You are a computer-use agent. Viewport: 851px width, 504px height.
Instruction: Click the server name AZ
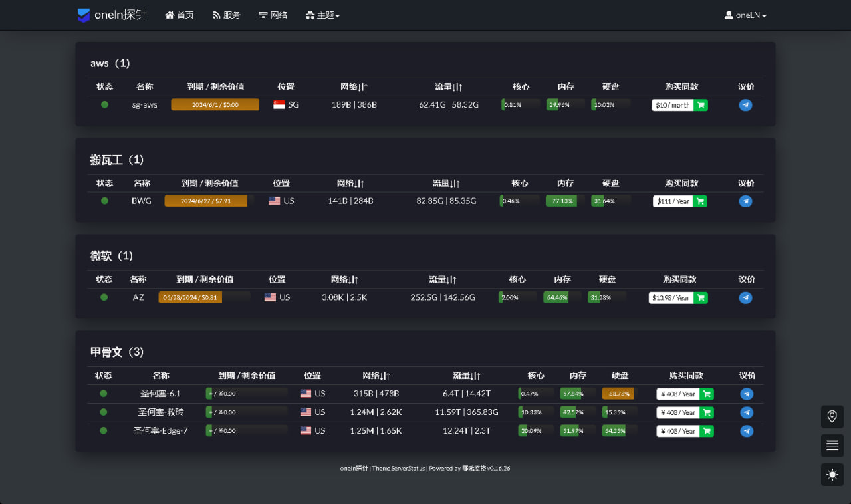pos(138,297)
